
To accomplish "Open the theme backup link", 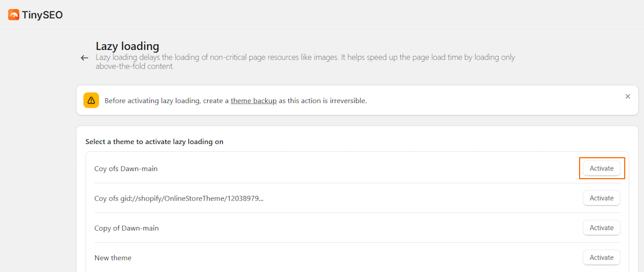I will (254, 100).
